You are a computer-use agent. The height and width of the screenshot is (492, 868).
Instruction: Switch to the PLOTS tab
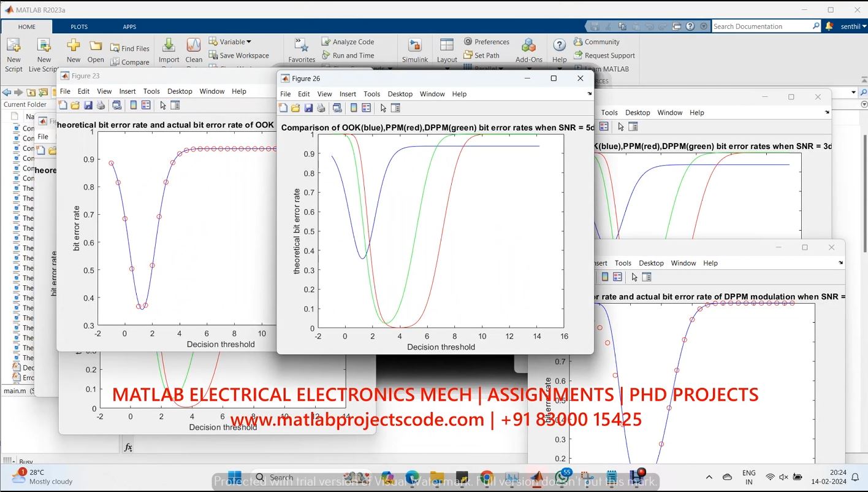79,26
